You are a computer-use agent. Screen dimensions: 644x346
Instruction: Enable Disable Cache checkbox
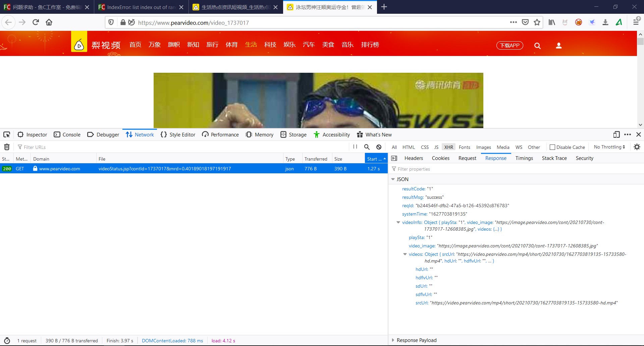pos(552,147)
